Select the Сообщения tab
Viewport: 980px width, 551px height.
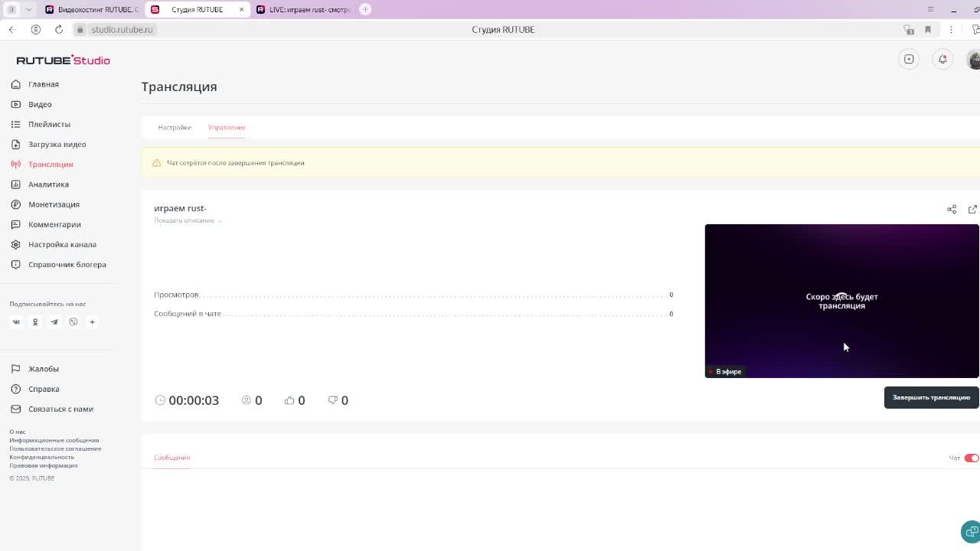(171, 458)
